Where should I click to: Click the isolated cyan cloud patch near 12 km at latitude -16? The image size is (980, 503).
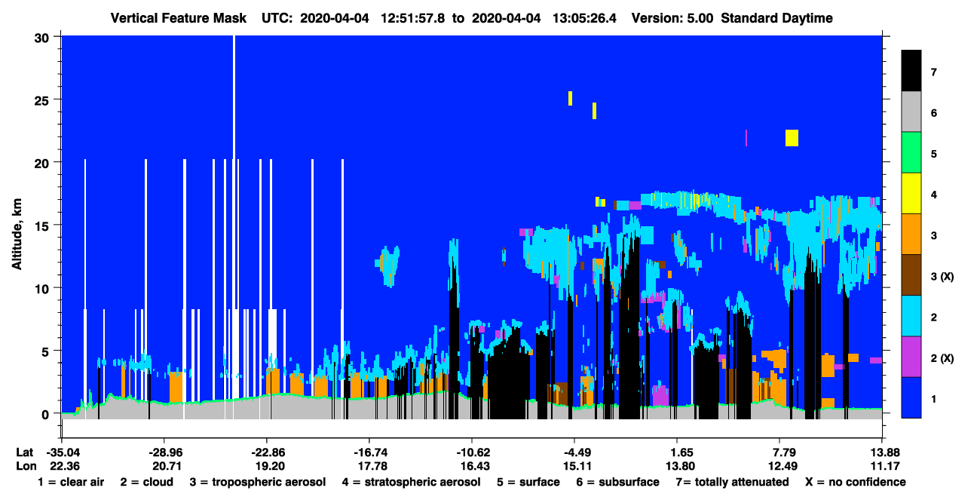[389, 266]
